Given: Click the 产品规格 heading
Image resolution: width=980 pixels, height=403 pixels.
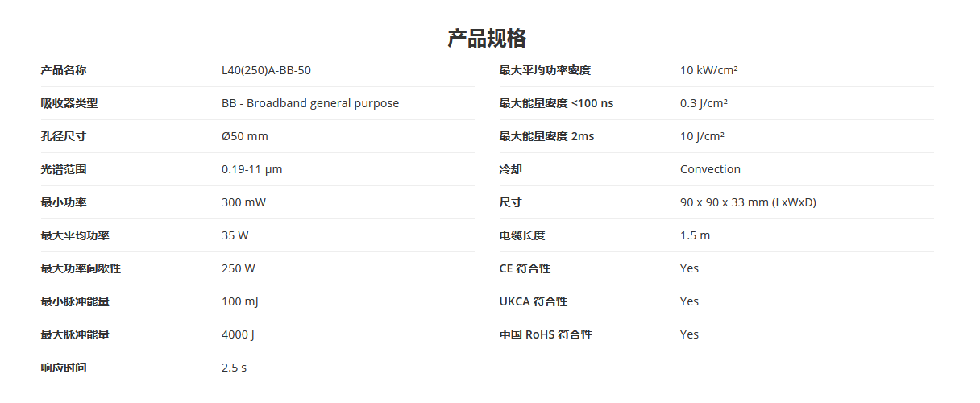Looking at the screenshot, I should coord(487,38).
